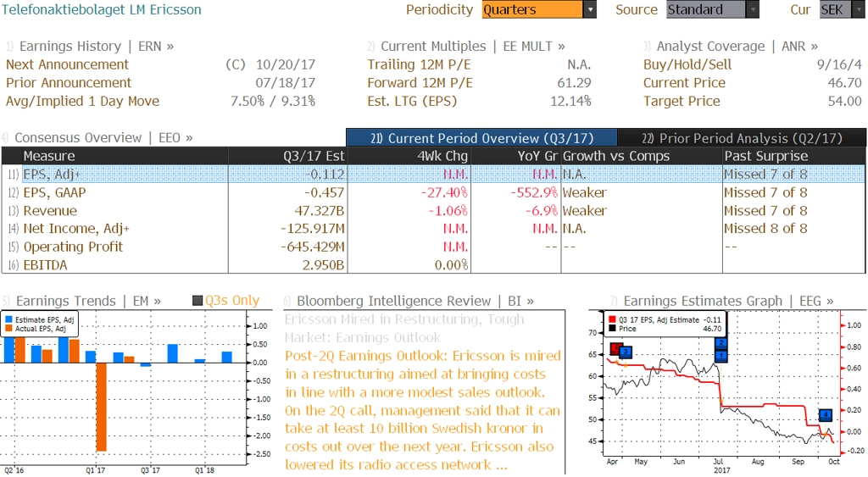This screenshot has width=868, height=477.
Task: Click Current Price value 46.70
Action: [x=845, y=83]
